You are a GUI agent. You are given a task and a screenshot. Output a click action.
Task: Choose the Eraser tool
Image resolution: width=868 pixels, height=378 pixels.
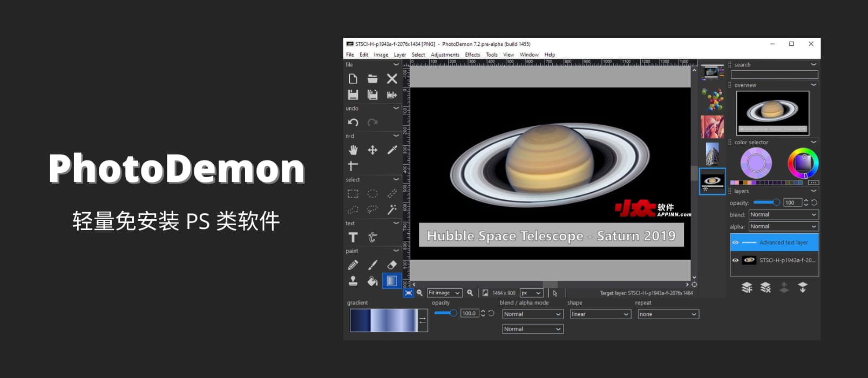pyautogui.click(x=392, y=265)
